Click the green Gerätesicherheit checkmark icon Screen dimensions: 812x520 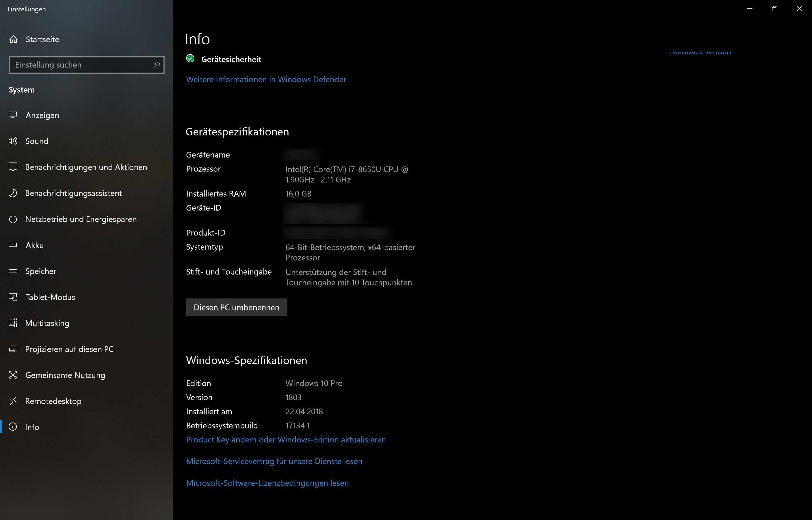[x=190, y=59]
